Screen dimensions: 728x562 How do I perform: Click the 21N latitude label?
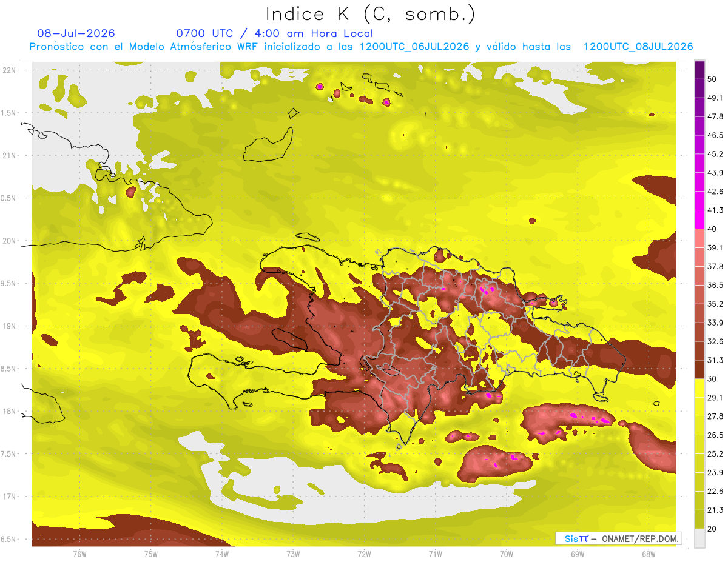[x=10, y=155]
